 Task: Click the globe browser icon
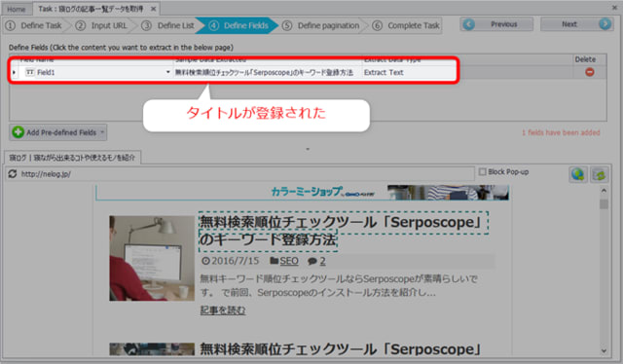(x=578, y=174)
